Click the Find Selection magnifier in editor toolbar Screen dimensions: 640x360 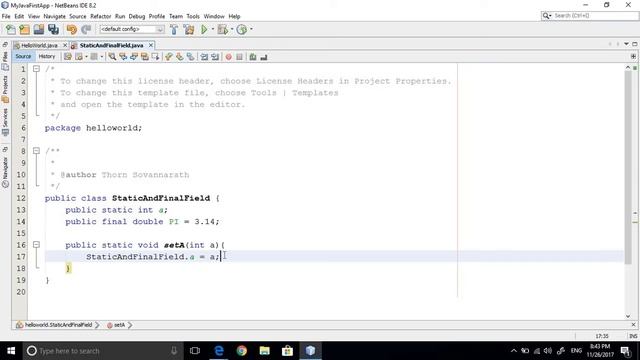pos(112,57)
